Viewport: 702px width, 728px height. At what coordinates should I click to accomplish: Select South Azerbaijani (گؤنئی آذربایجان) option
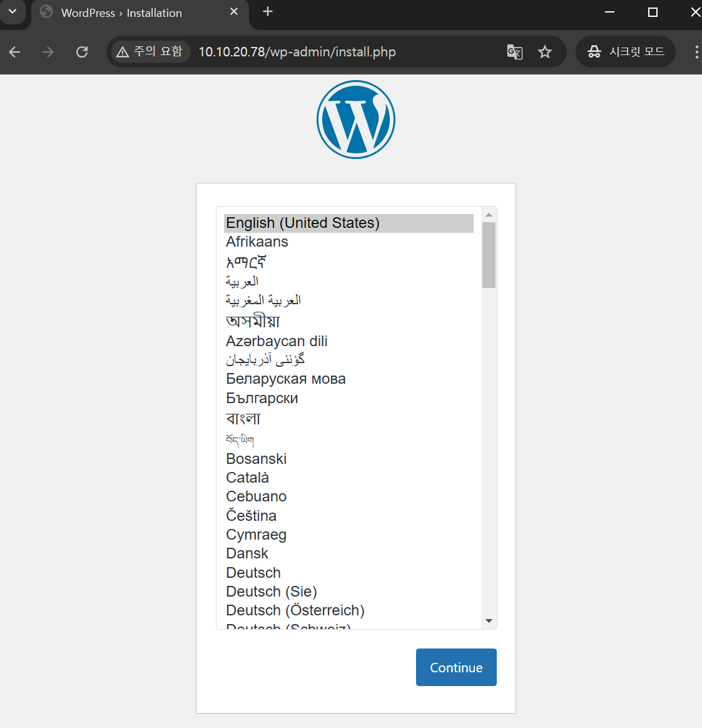[x=348, y=360]
